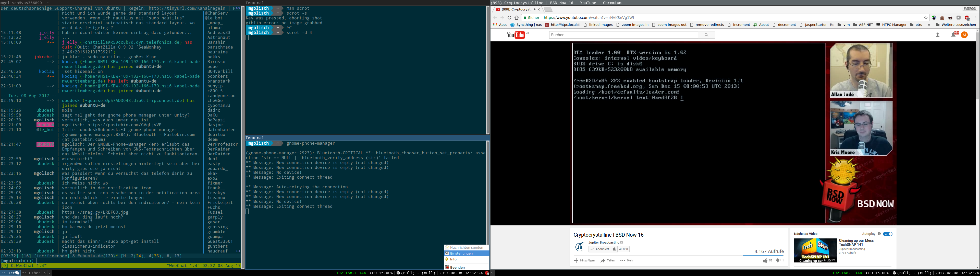Open a new Chromium tab
This screenshot has height=276, width=980.
(548, 9)
